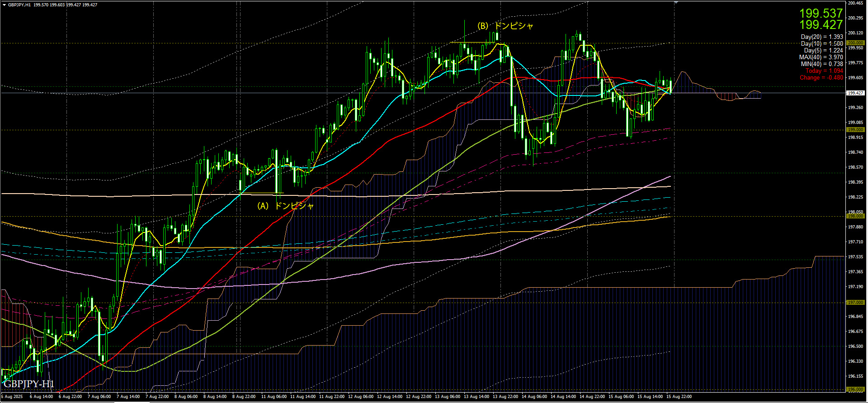Click 11 Aug 06:00 on the time axis
868x403 pixels.
[274, 397]
